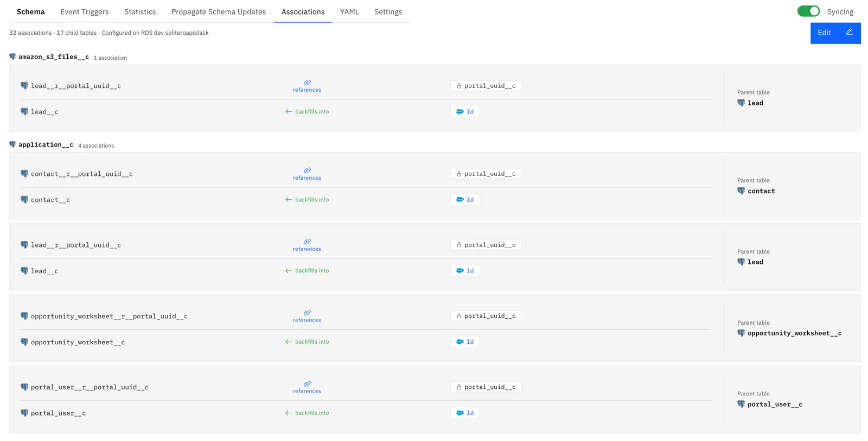Select the portal_user__c column name

point(58,414)
